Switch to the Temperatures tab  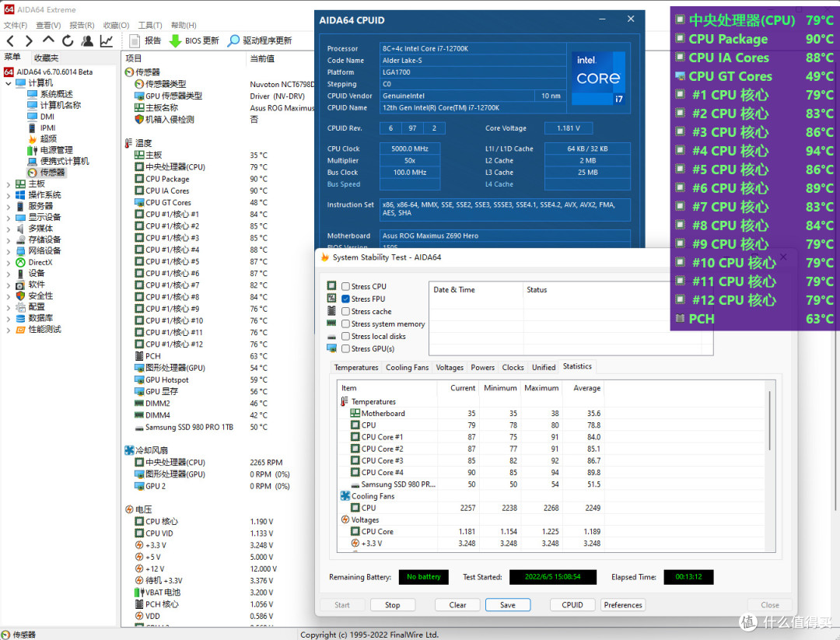(356, 367)
